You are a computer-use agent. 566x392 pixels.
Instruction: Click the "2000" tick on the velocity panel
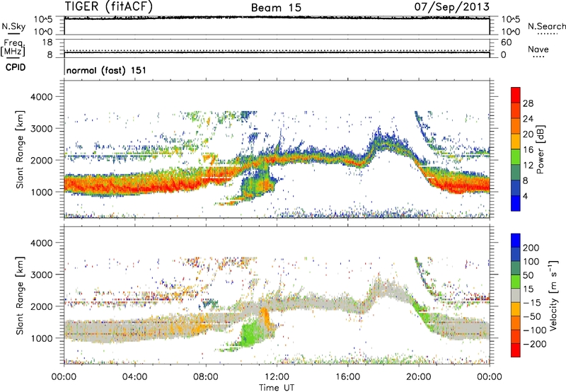click(x=41, y=307)
